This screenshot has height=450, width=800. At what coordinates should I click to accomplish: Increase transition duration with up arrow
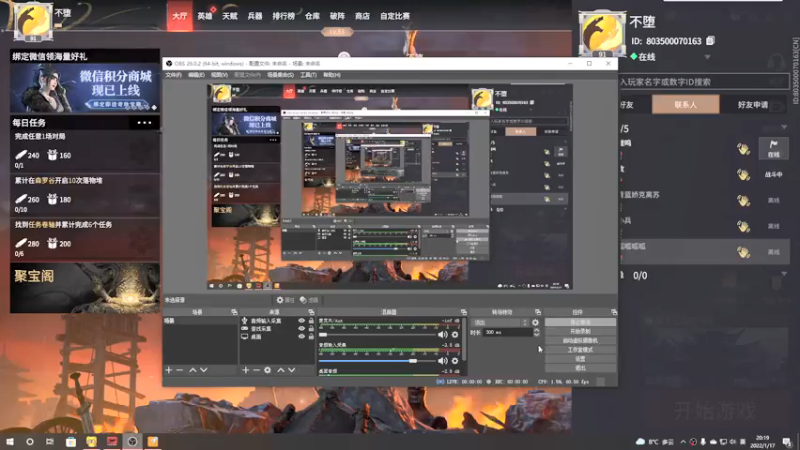(536, 330)
